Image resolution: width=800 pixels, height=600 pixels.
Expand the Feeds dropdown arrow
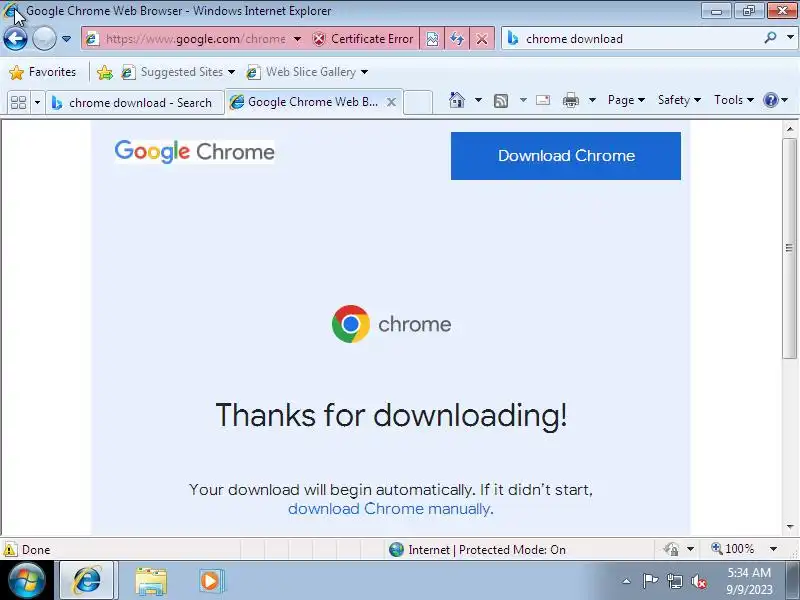click(x=523, y=100)
